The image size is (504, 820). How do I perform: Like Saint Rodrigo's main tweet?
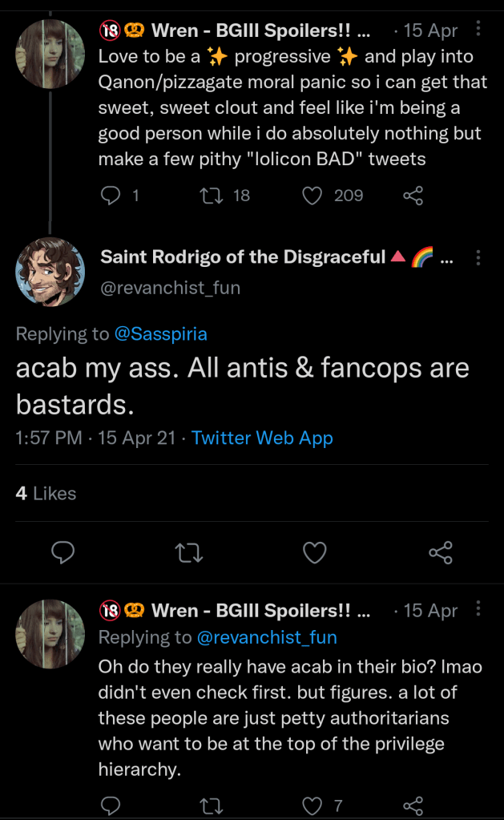[315, 552]
